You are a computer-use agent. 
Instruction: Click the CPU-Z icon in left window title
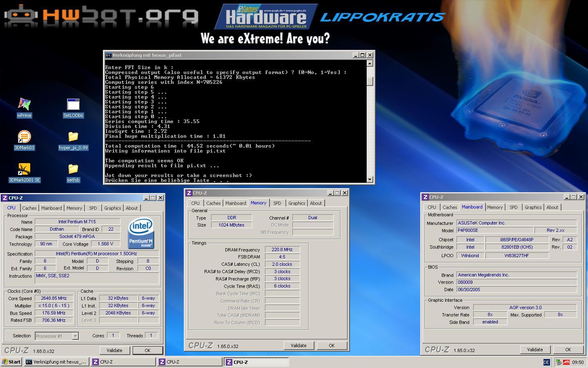click(x=5, y=198)
